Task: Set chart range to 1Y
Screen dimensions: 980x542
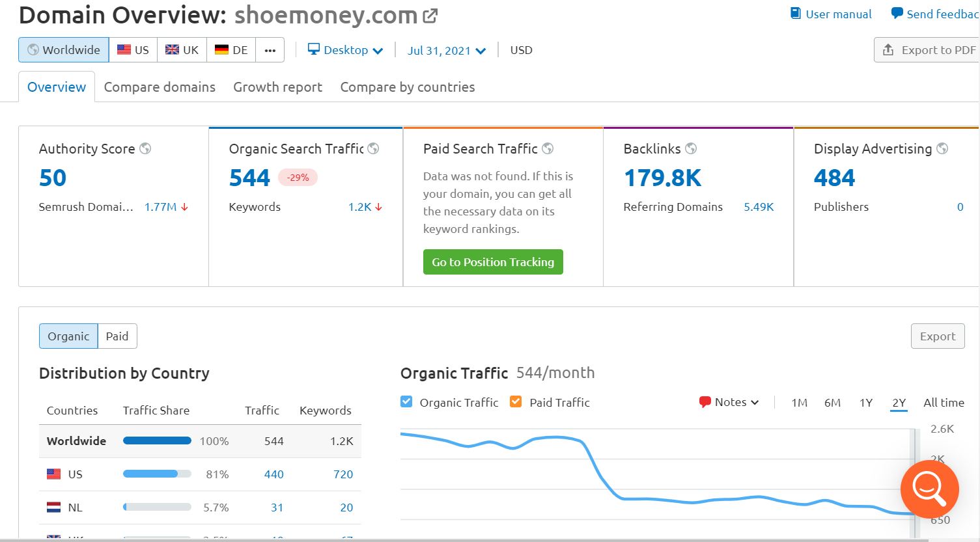Action: coord(866,403)
